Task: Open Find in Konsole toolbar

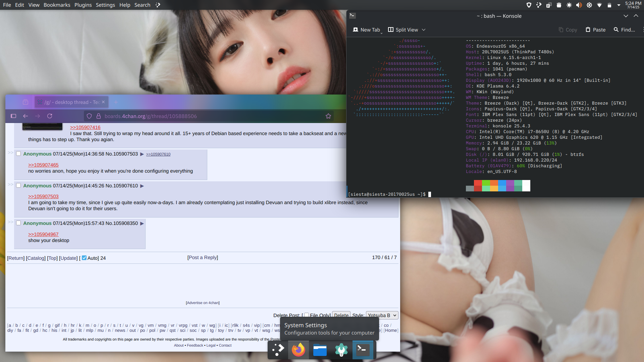Action: [x=624, y=30]
